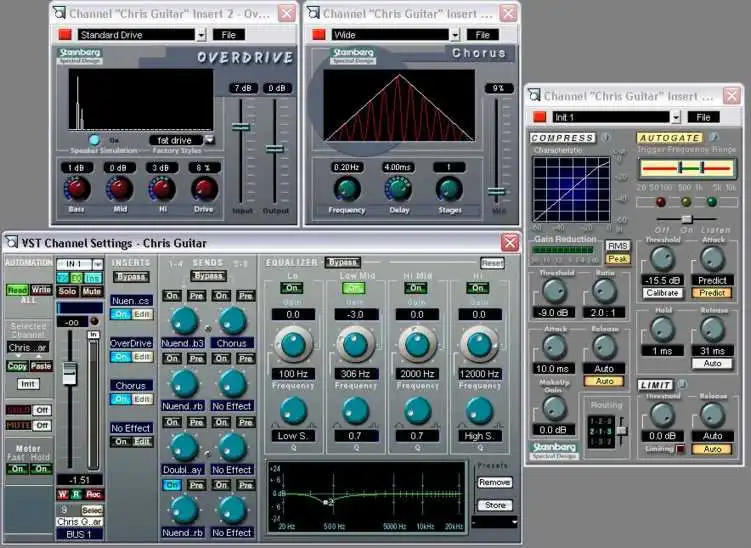Open the BUS 1 output selector
The height and width of the screenshot is (548, 751).
(x=79, y=534)
